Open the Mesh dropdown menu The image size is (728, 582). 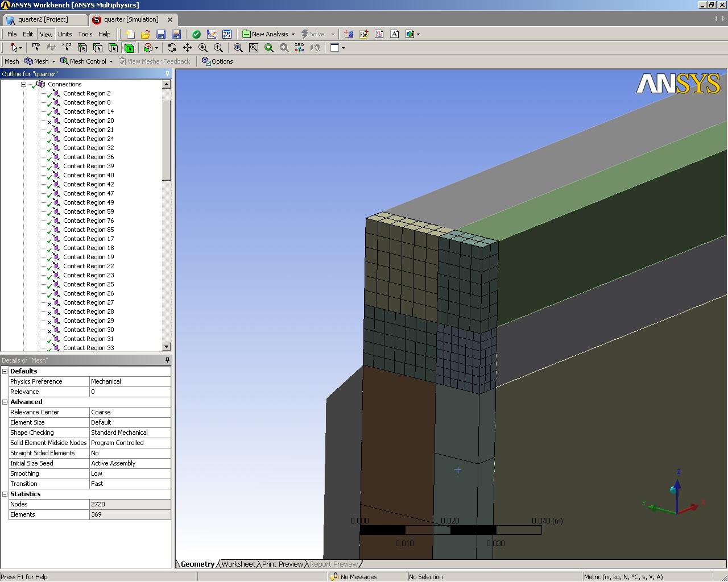click(x=53, y=61)
